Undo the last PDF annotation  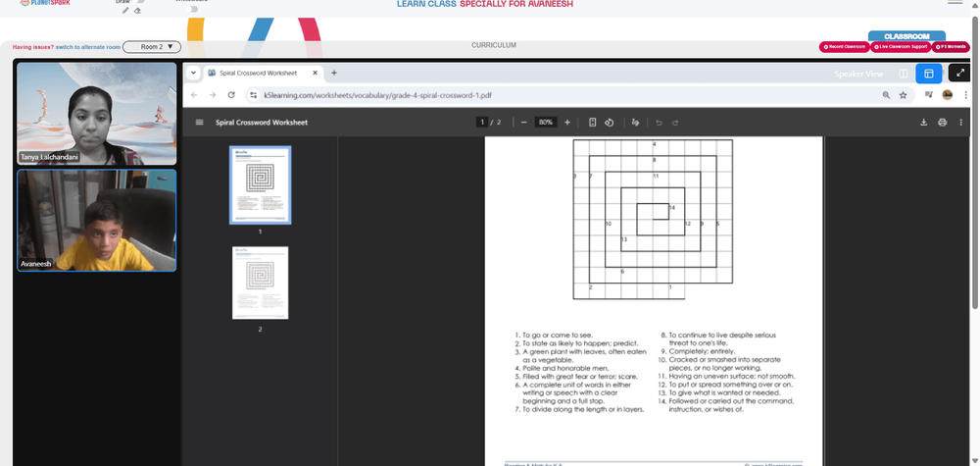(x=659, y=123)
